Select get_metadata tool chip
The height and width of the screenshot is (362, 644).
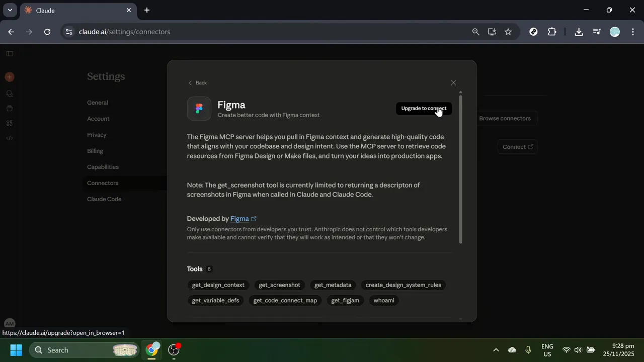coord(333,285)
